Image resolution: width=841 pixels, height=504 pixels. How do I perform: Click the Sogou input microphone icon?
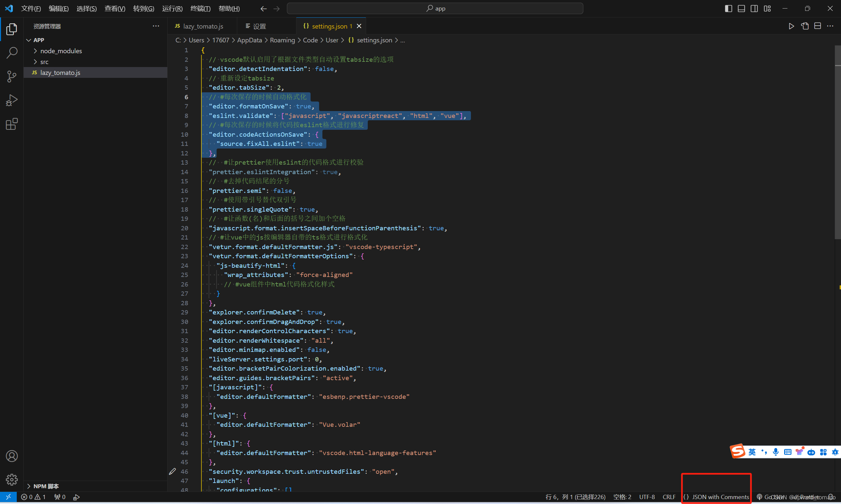point(776,452)
